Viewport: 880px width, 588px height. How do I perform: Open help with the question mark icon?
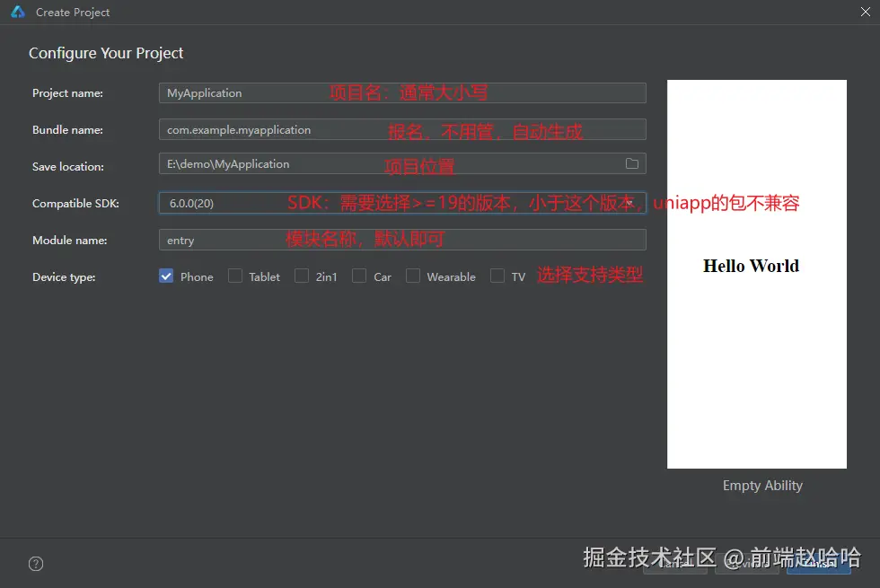[x=36, y=564]
